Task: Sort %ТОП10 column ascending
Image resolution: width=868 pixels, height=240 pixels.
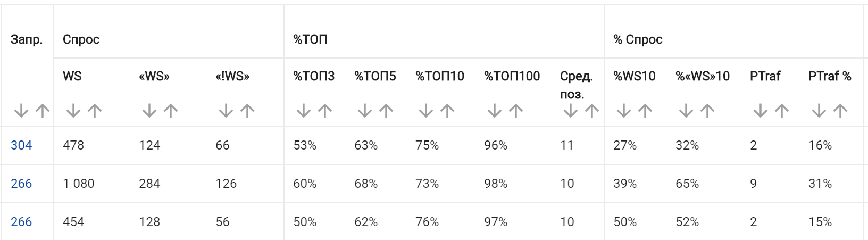Action: (447, 111)
